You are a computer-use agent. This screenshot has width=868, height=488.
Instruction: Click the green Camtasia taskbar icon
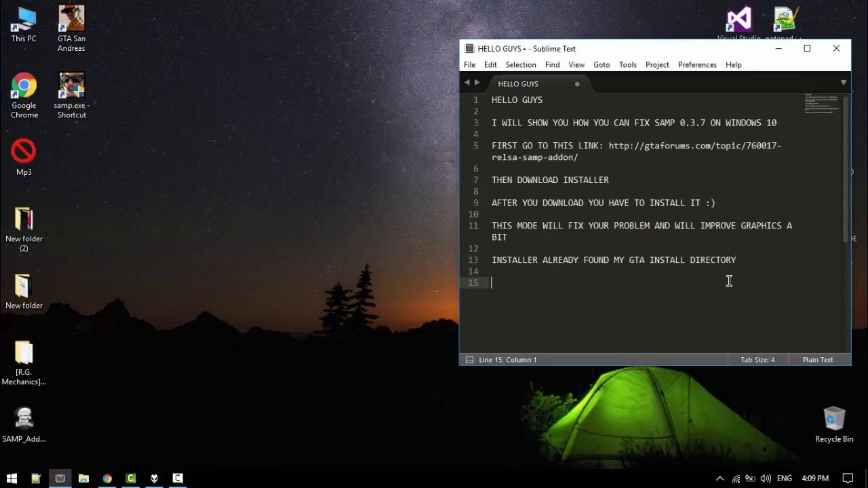(x=131, y=478)
